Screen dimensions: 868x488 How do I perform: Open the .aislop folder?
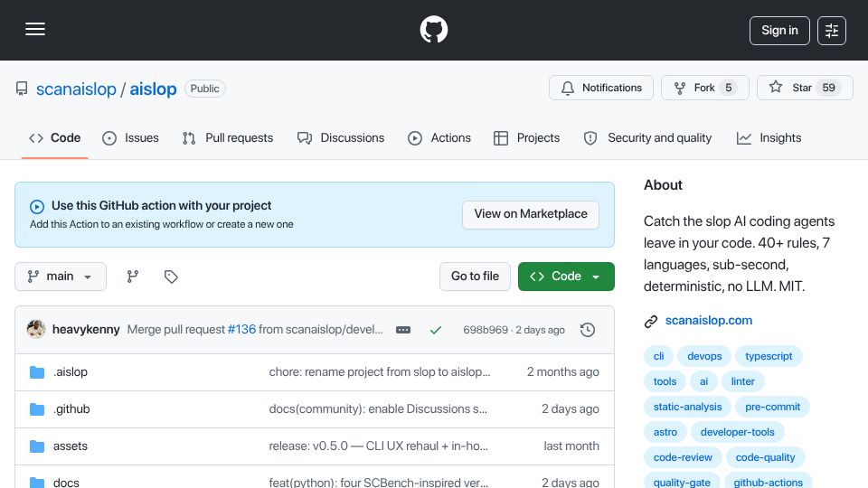[71, 371]
